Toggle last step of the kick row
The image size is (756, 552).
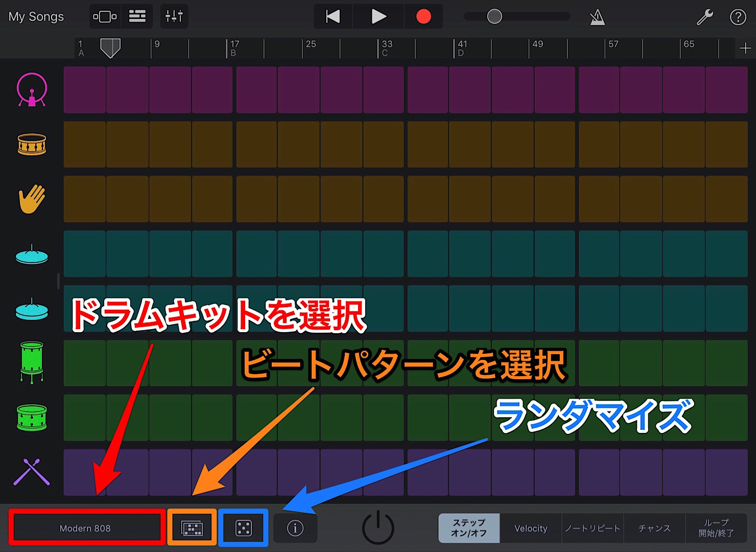[726, 90]
